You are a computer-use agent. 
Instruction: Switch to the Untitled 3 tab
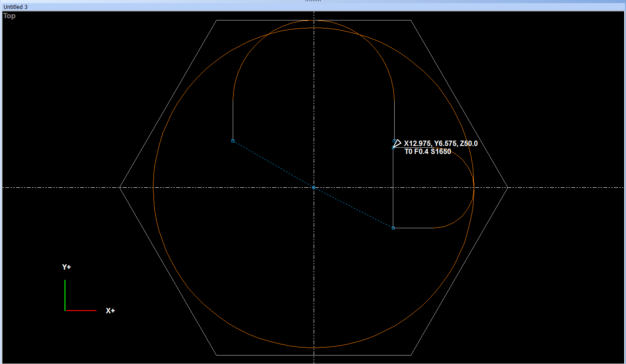16,7
